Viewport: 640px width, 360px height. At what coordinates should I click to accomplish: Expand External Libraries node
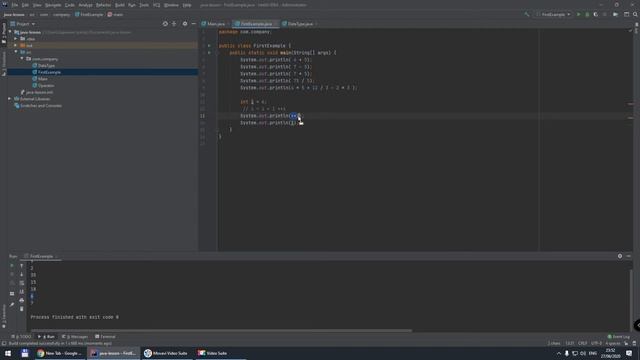10,99
